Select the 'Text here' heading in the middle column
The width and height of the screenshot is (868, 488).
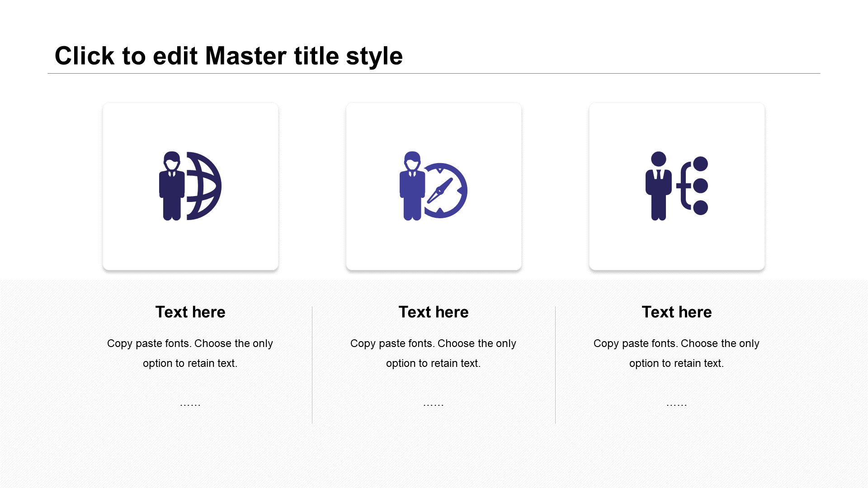[x=434, y=312]
